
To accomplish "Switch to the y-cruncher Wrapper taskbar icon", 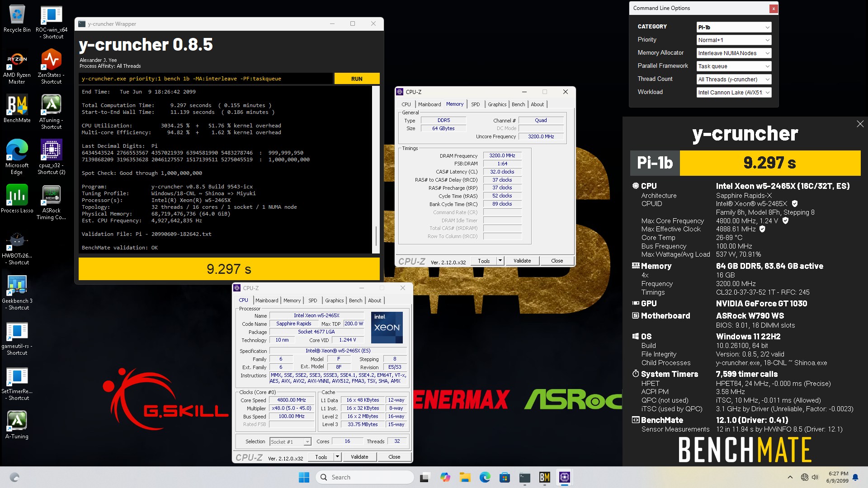I will [x=525, y=477].
